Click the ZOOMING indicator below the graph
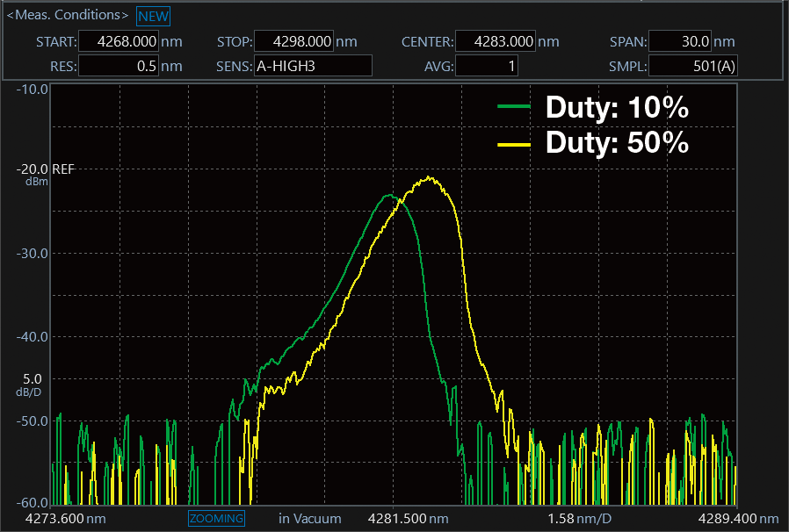The image size is (789, 532). pyautogui.click(x=216, y=518)
